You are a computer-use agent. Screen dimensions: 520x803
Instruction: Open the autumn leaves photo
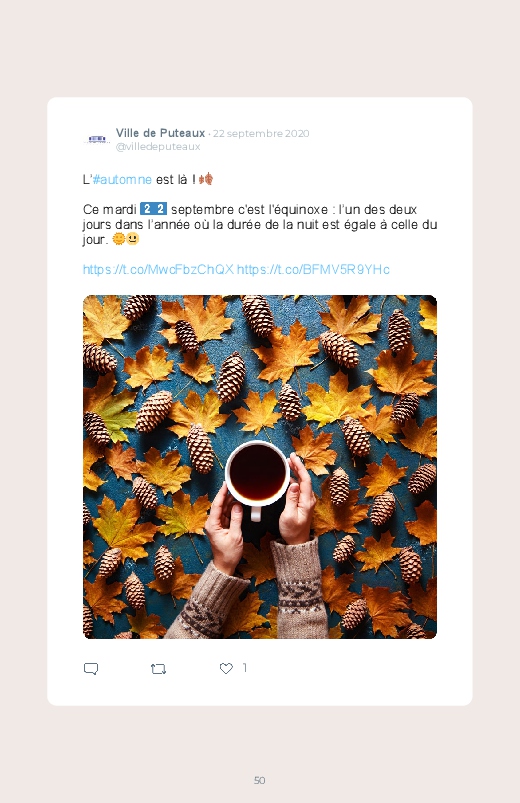point(260,467)
